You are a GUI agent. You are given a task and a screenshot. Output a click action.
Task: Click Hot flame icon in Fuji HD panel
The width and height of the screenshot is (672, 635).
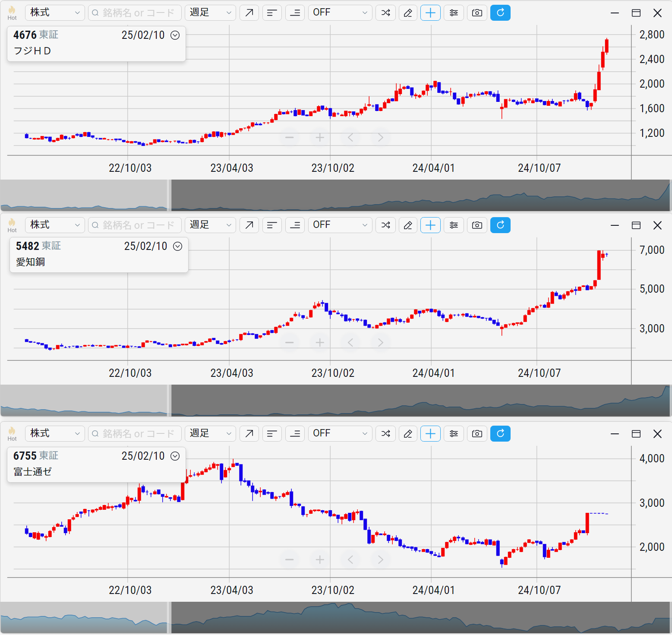point(12,13)
